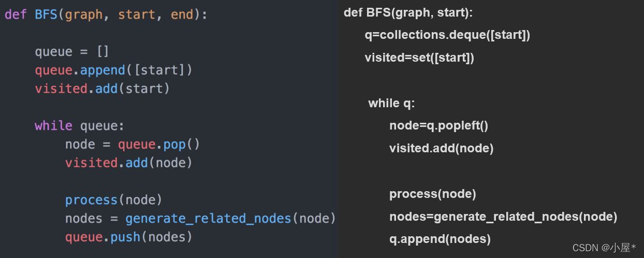Image resolution: width=644 pixels, height=258 pixels.
Task: Click process(node) in left code panel
Action: [x=113, y=200]
